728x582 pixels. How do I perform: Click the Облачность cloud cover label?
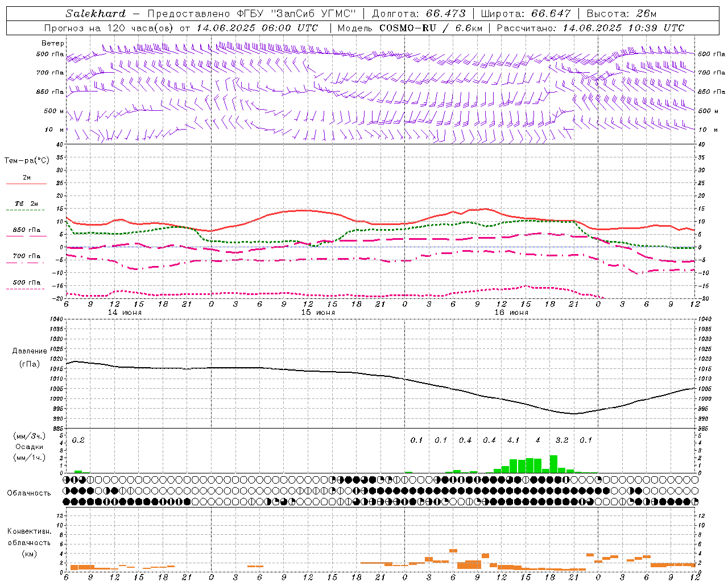pos(29,493)
